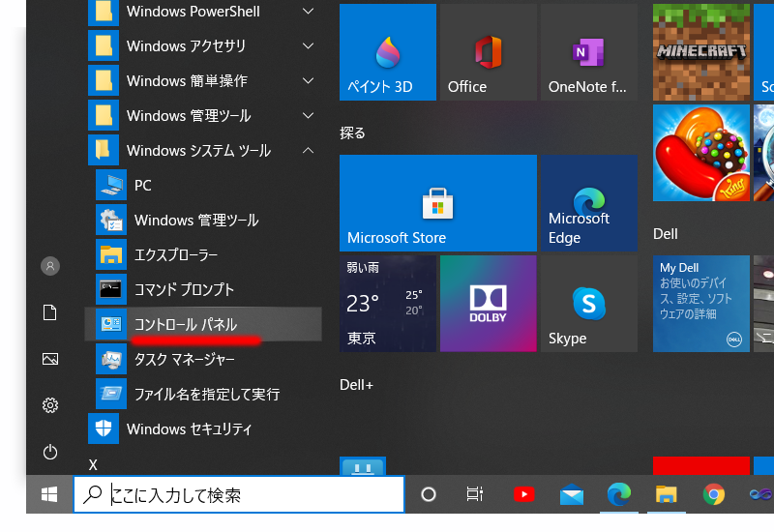The height and width of the screenshot is (532, 774).
Task: Open Task View on taskbar
Action: pyautogui.click(x=474, y=494)
